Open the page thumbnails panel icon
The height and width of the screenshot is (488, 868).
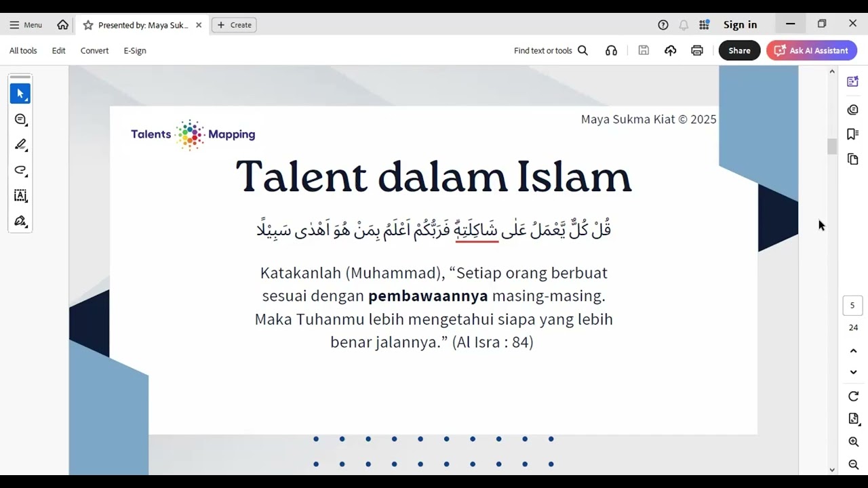(x=853, y=159)
